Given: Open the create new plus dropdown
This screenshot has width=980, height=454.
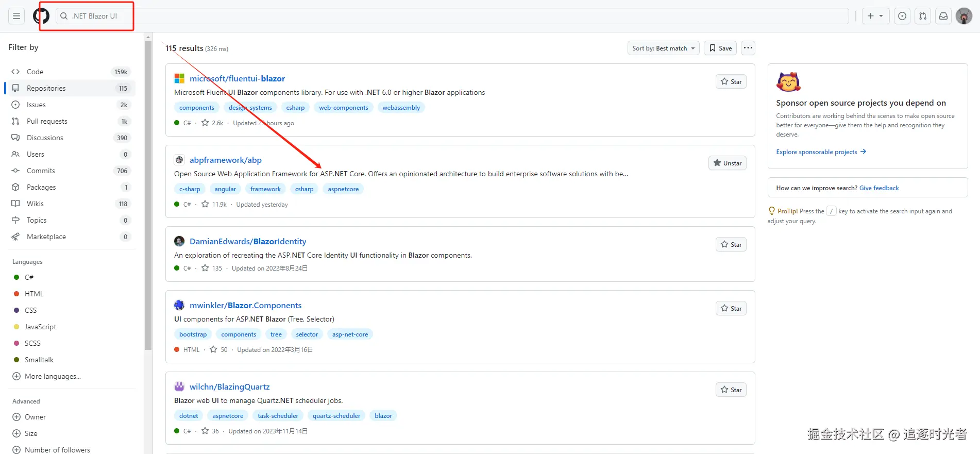Looking at the screenshot, I should click(x=875, y=16).
